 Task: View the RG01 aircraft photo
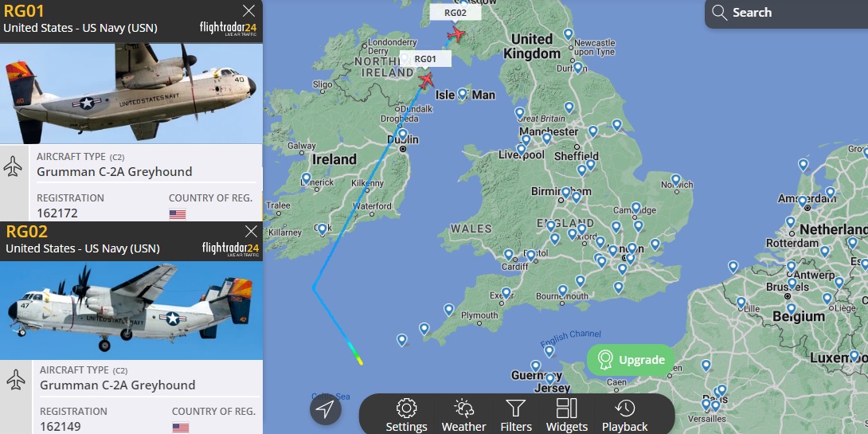pyautogui.click(x=131, y=93)
